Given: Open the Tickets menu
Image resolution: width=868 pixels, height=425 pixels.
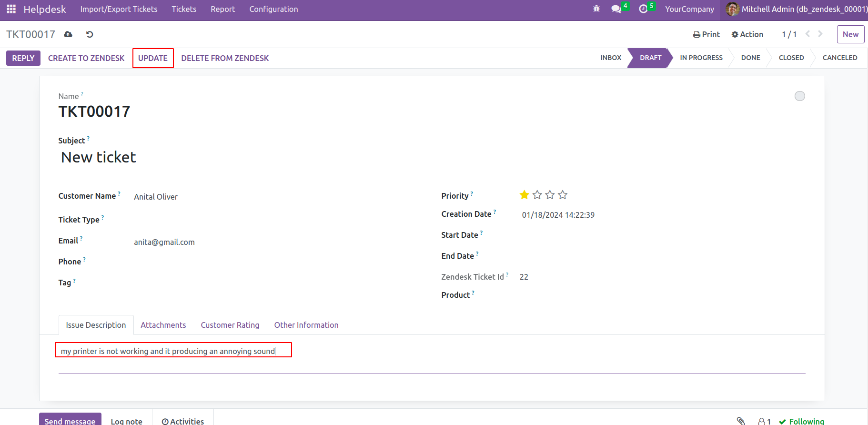Looking at the screenshot, I should tap(184, 9).
